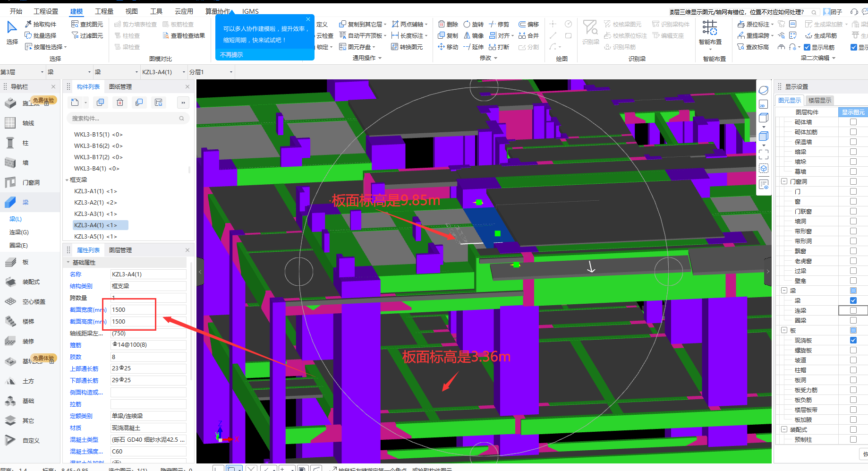Switch to 图纸管理 tab
Screen dimensions: 868x471
tap(120, 86)
